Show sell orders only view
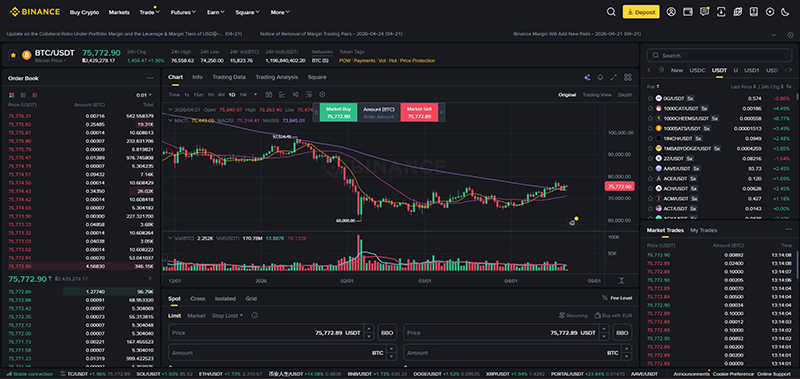Viewport: 800px width, 379px height. tap(35, 95)
